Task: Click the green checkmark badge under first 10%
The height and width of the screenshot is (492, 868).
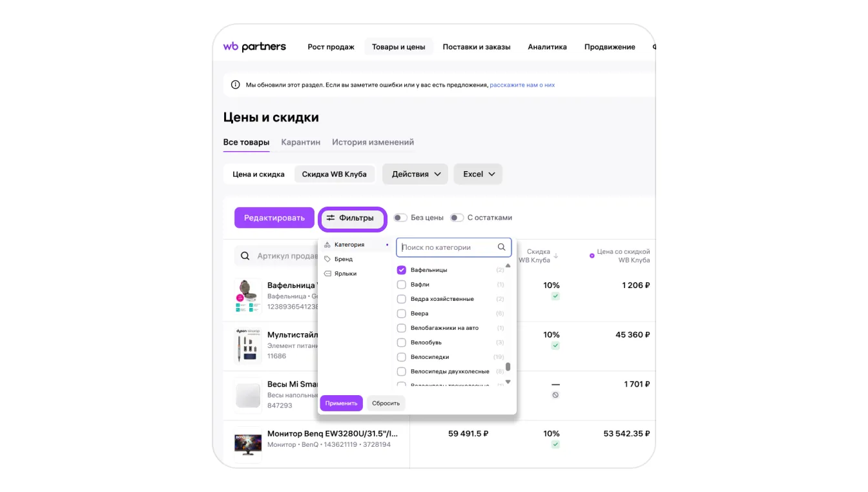Action: [555, 296]
